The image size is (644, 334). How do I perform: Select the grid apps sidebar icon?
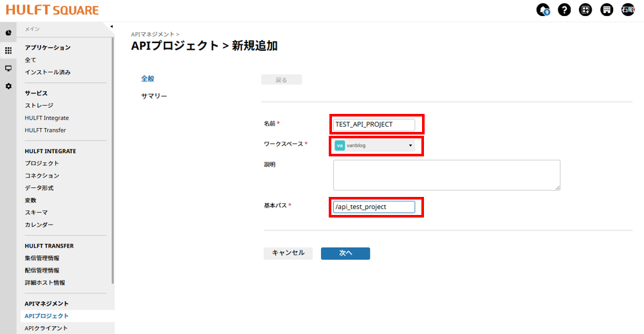(8, 50)
